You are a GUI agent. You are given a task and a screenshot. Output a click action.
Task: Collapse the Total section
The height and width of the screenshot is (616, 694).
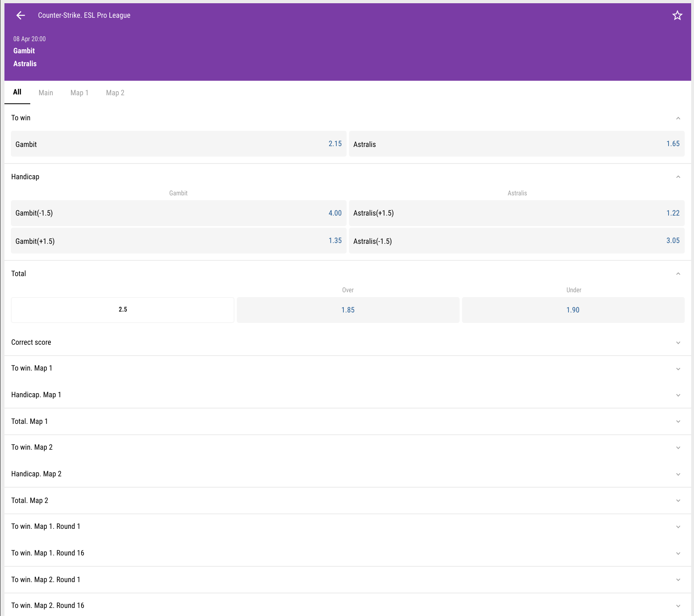[347, 274]
